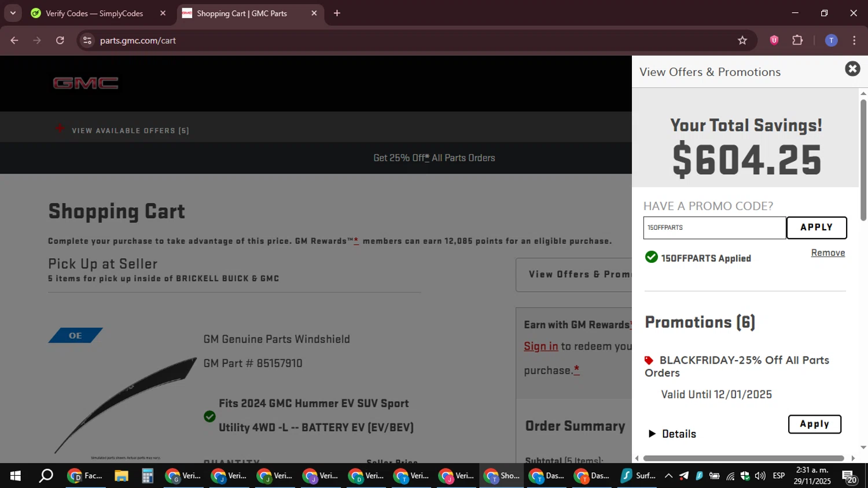Viewport: 868px width, 488px height.
Task: Show hidden system tray icons
Action: pos(668,476)
